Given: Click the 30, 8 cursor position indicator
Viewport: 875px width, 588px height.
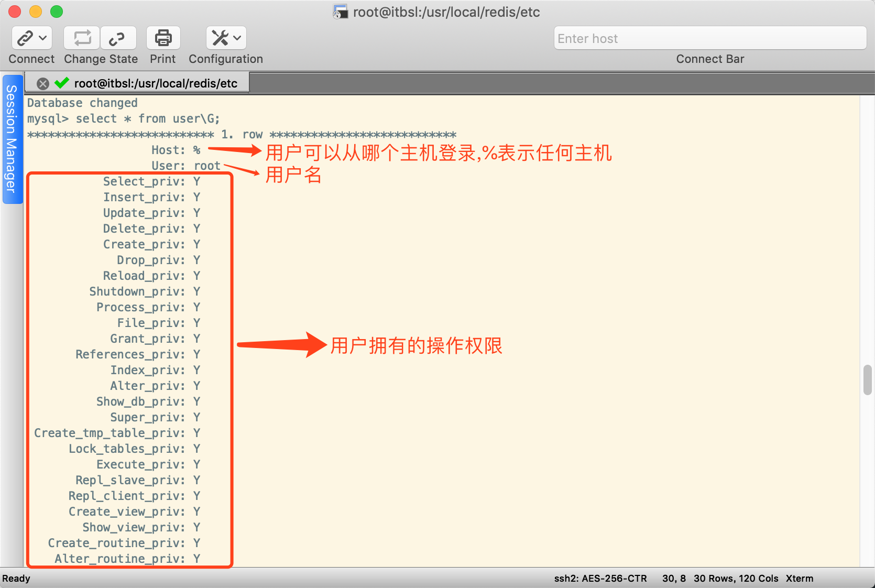Looking at the screenshot, I should [674, 578].
